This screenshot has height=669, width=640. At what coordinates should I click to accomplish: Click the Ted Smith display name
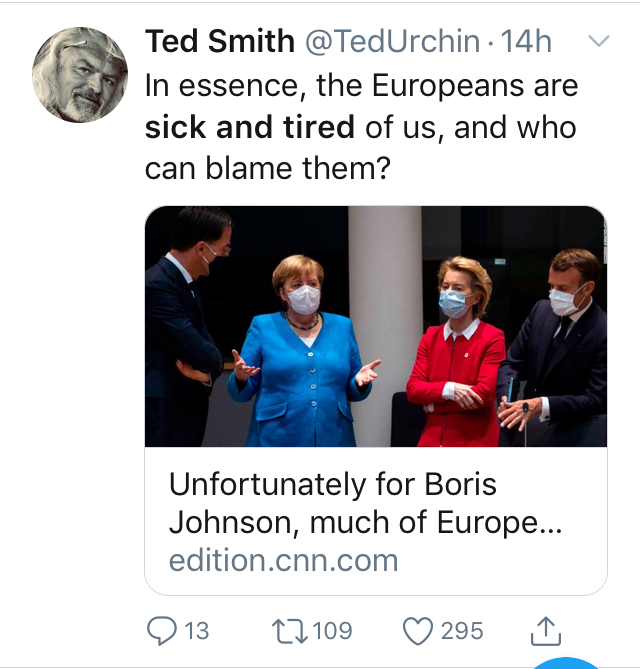tap(220, 41)
